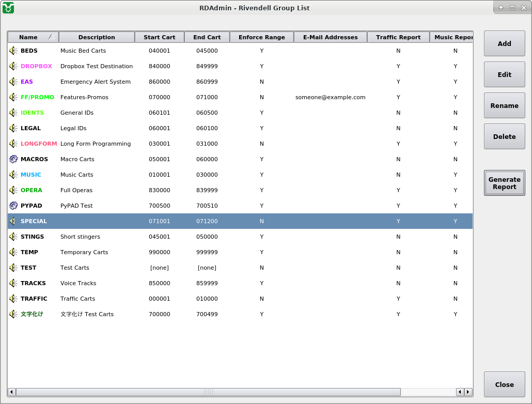Click the speaker icon next to TRAFFIC
The image size is (532, 404).
(13, 299)
